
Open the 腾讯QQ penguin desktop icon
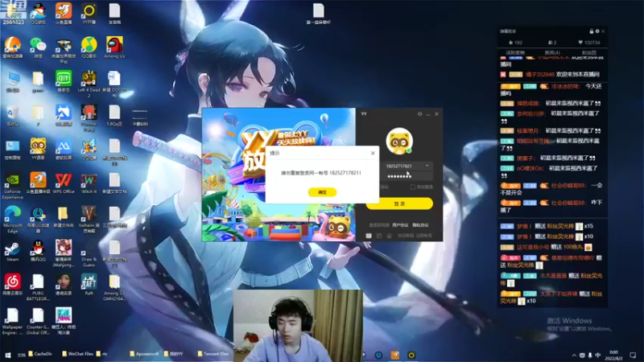[x=38, y=251]
